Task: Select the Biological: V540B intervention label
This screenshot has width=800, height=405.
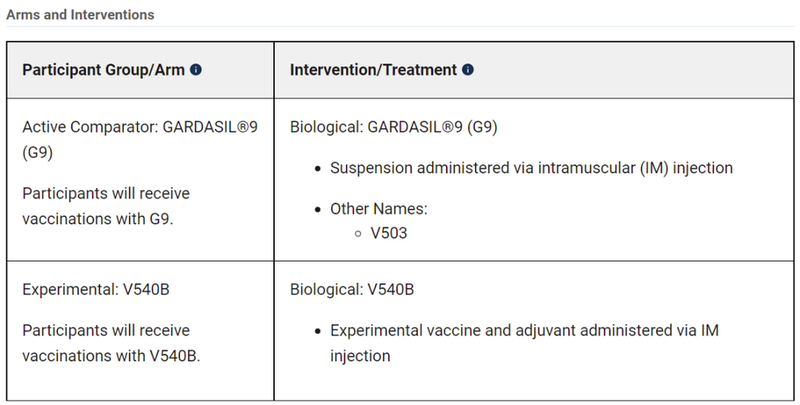Action: [x=352, y=290]
